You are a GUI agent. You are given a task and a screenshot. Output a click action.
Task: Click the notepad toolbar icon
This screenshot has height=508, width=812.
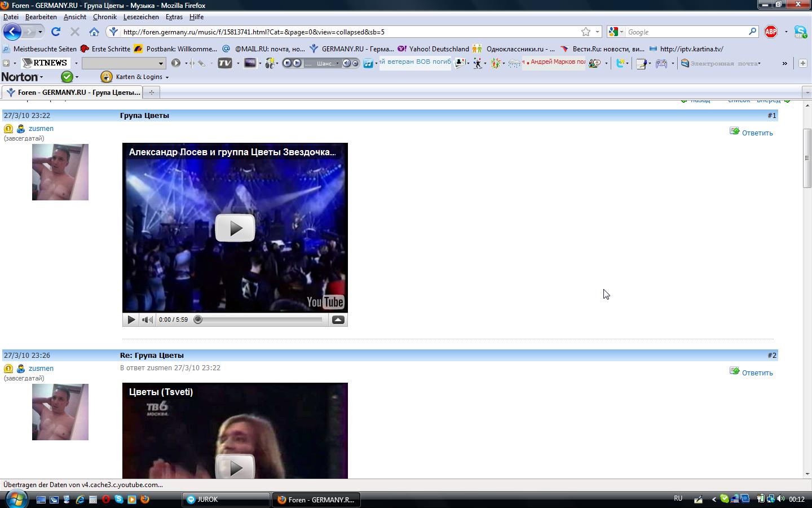641,63
